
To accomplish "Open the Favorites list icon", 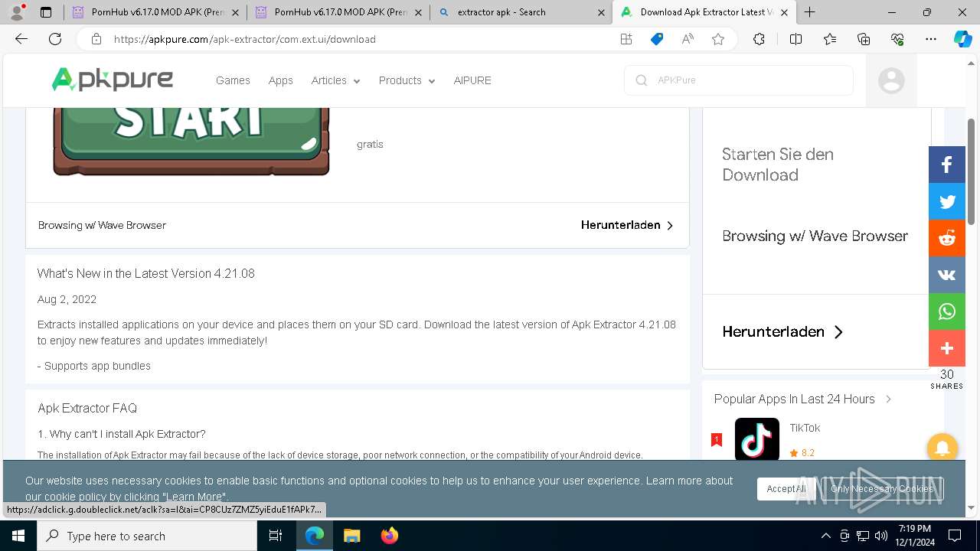I will coord(830,39).
